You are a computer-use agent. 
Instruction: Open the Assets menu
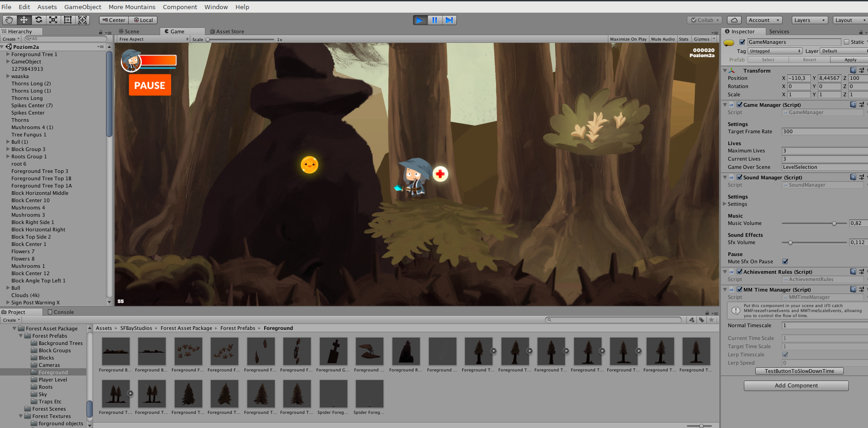point(47,7)
